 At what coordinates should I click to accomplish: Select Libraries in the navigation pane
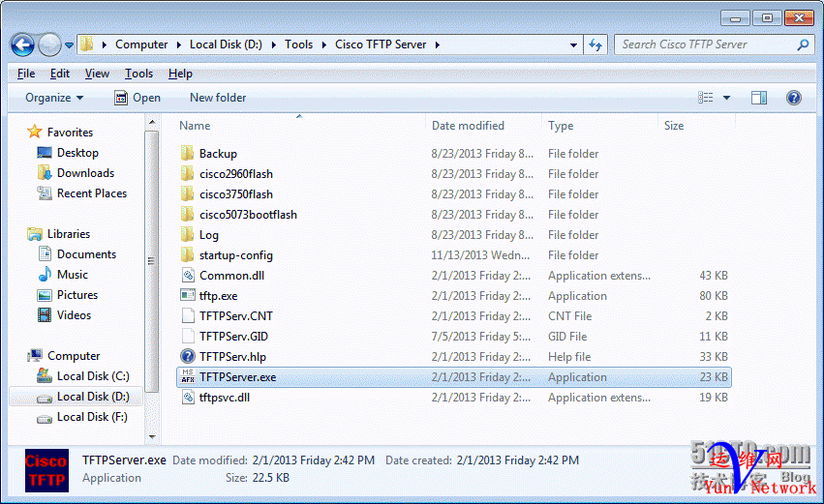(x=69, y=234)
